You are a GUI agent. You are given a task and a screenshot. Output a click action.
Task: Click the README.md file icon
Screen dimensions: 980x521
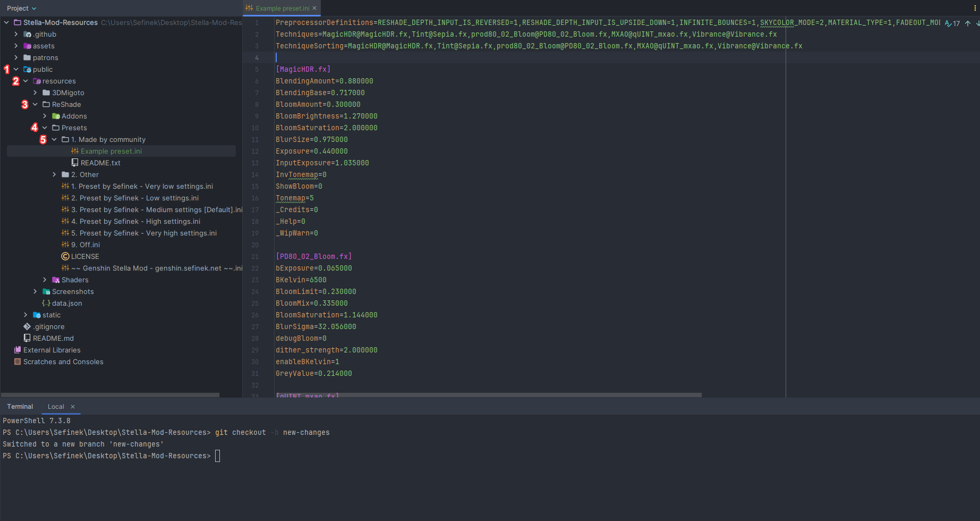coord(27,338)
